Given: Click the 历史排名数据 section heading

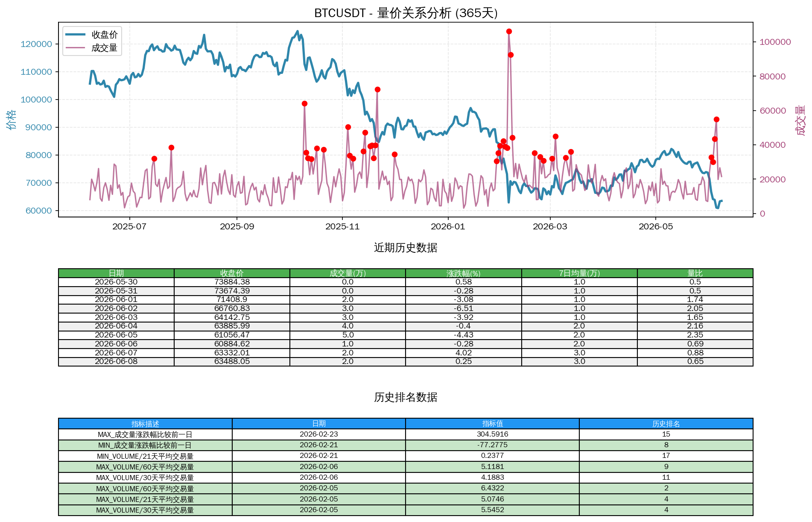Looking at the screenshot, I should [406, 397].
